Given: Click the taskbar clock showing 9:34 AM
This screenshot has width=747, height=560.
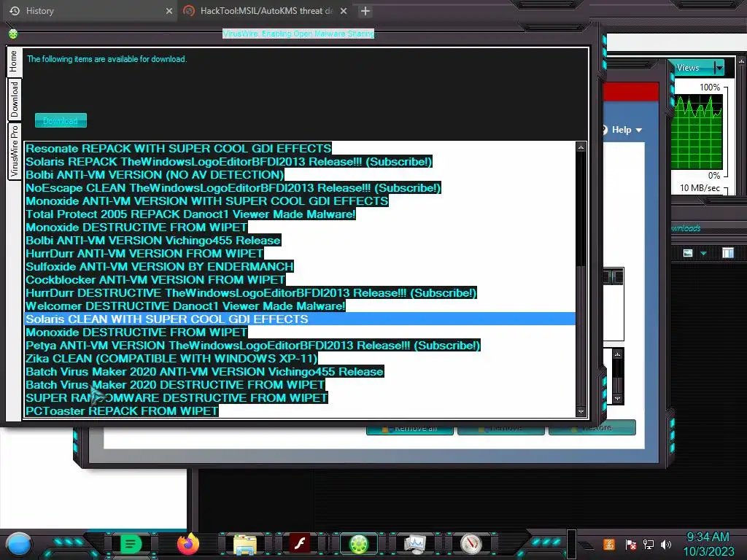Looking at the screenshot, I should (x=708, y=544).
